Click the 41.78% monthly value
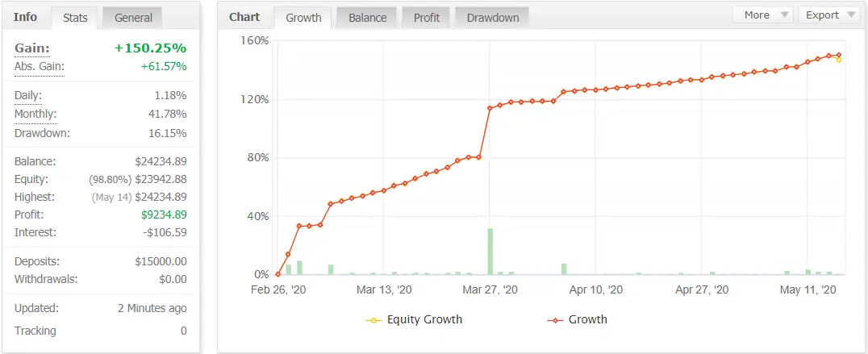868x354 pixels. pyautogui.click(x=168, y=114)
